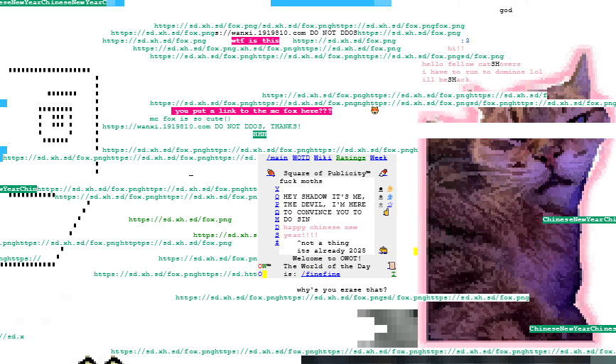The image size is (616, 364).
Task: Click the yellow animal icon beside 2025 text
Action: coord(384,250)
